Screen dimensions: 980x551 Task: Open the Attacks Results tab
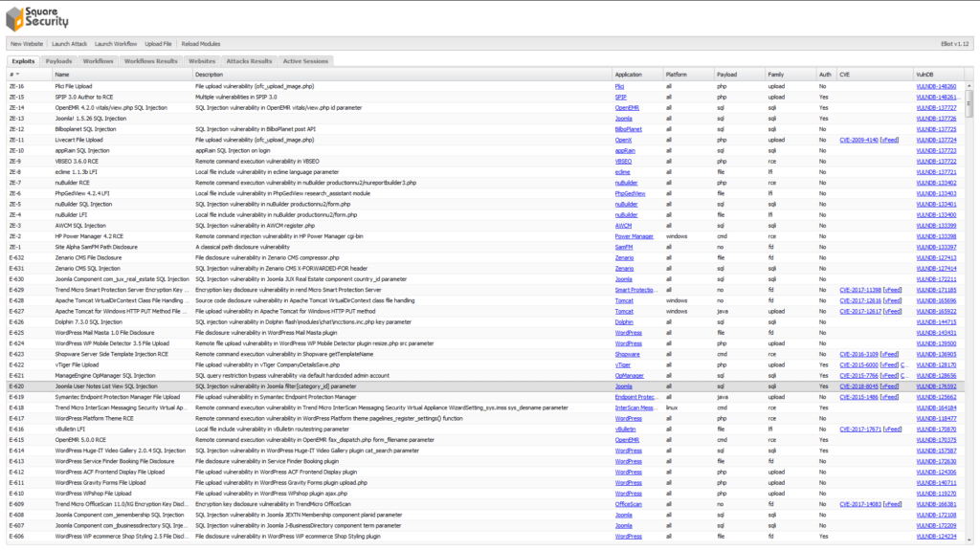(x=249, y=61)
